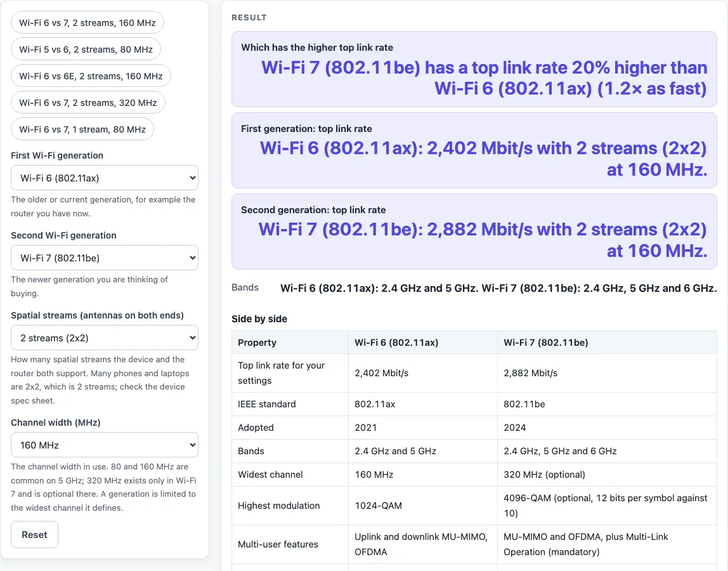This screenshot has width=728, height=571.
Task: Click the 2,402 Mbit/s Wi-Fi 6 headline result
Action: tap(483, 159)
